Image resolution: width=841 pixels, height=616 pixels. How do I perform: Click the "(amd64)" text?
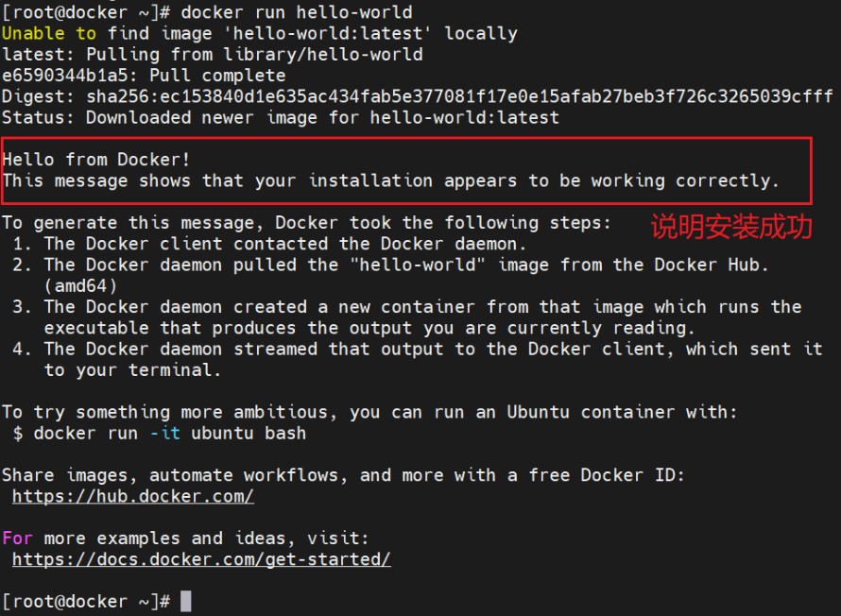[80, 285]
